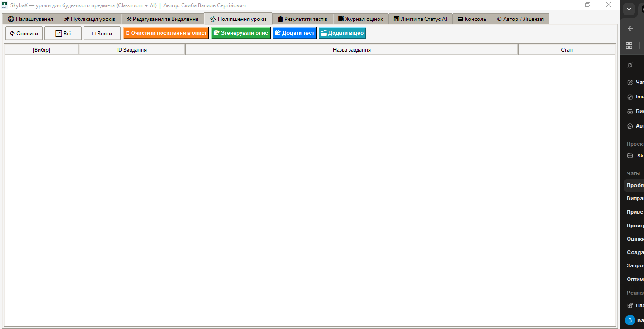
Task: Click the [Вибір] column header
Action: point(42,50)
